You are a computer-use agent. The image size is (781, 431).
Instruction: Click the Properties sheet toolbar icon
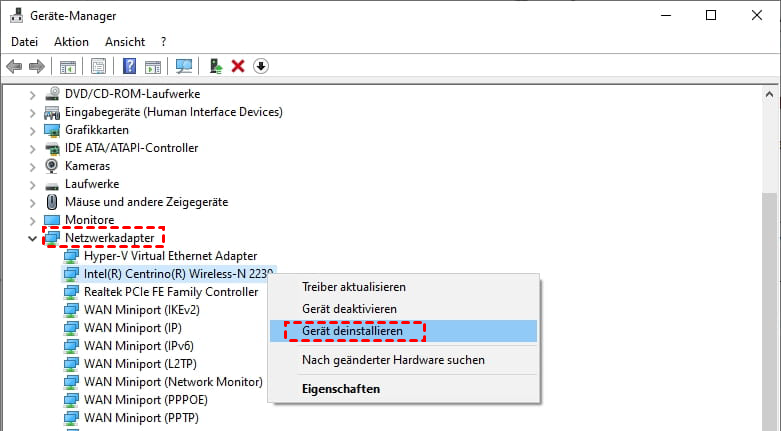pos(99,66)
